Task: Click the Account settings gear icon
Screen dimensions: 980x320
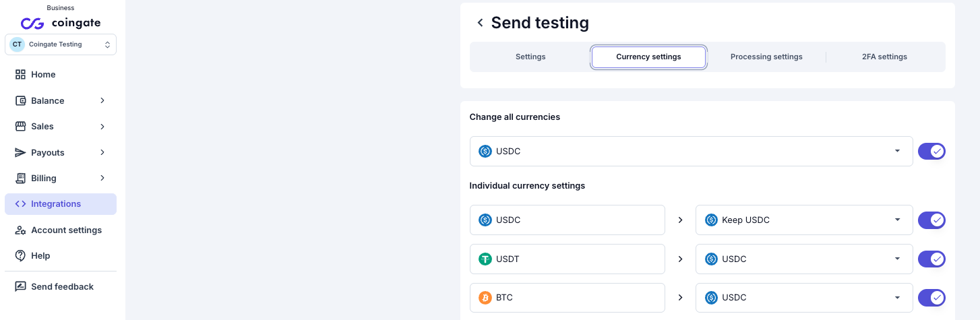Action: click(20, 230)
